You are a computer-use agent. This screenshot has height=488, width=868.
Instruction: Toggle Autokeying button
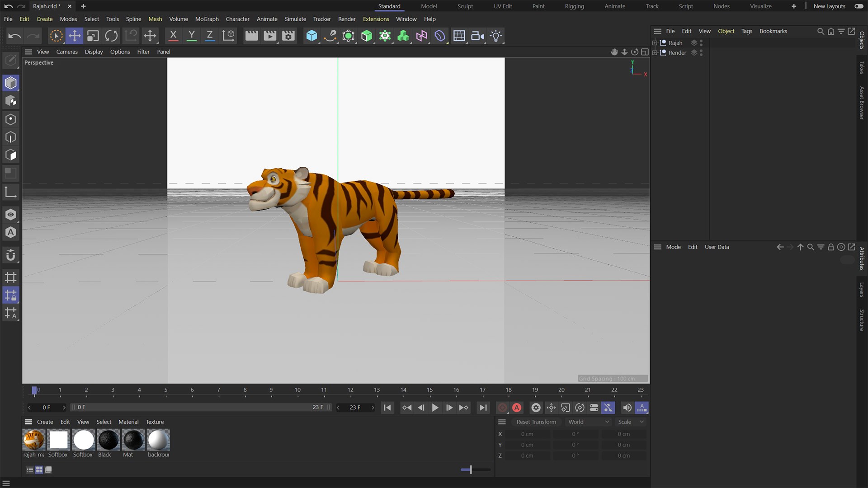point(517,408)
